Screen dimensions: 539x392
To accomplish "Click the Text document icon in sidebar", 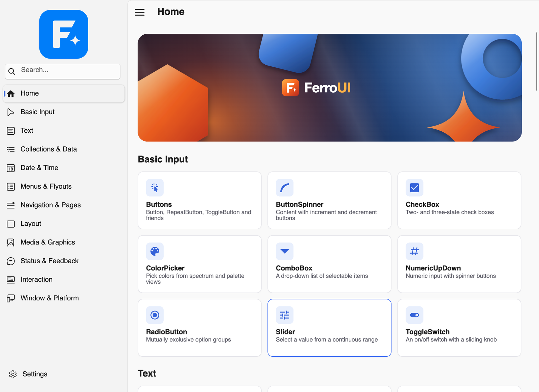I will (11, 131).
